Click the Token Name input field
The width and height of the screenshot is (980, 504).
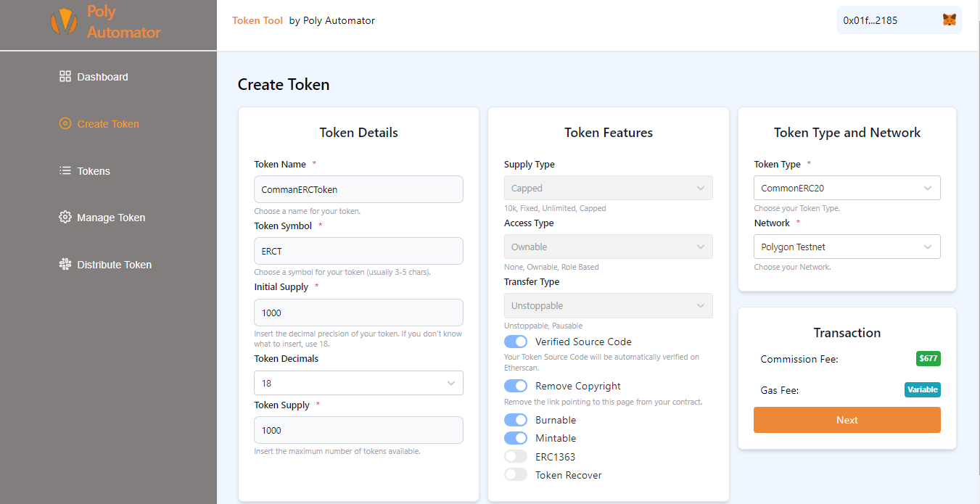point(358,189)
